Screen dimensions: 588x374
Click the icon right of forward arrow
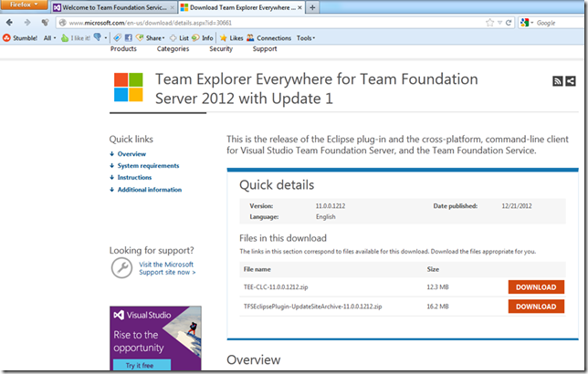click(46, 23)
